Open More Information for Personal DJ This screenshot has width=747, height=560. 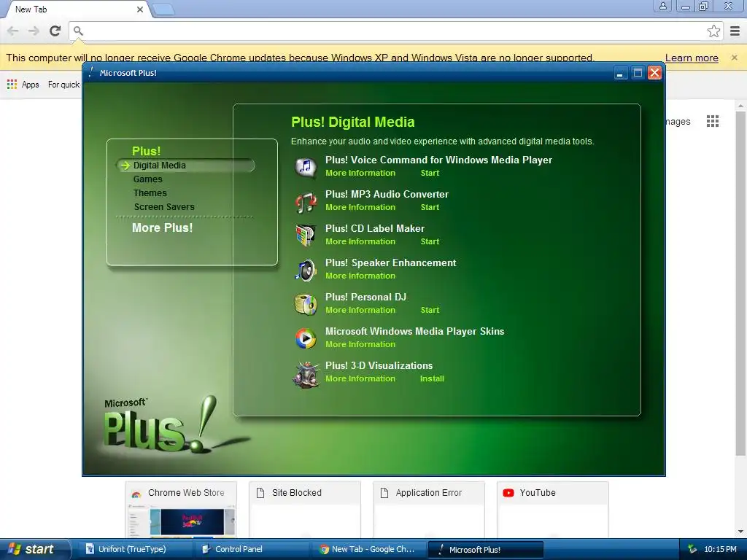point(360,310)
